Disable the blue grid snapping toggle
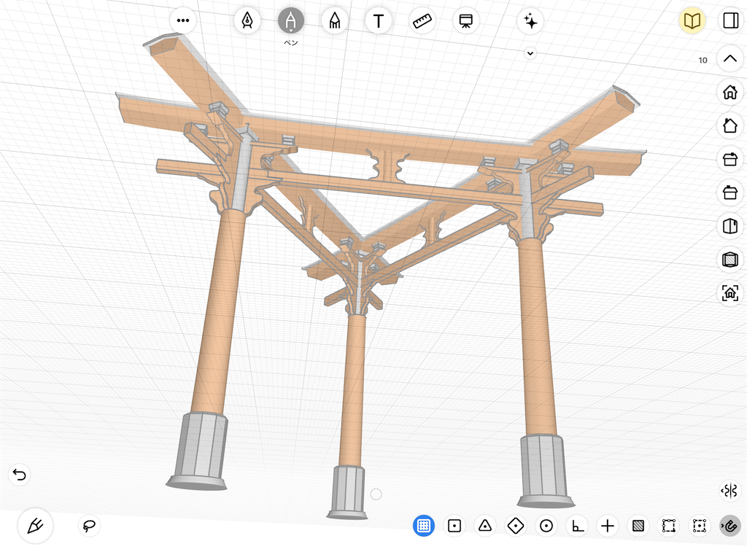 (424, 526)
